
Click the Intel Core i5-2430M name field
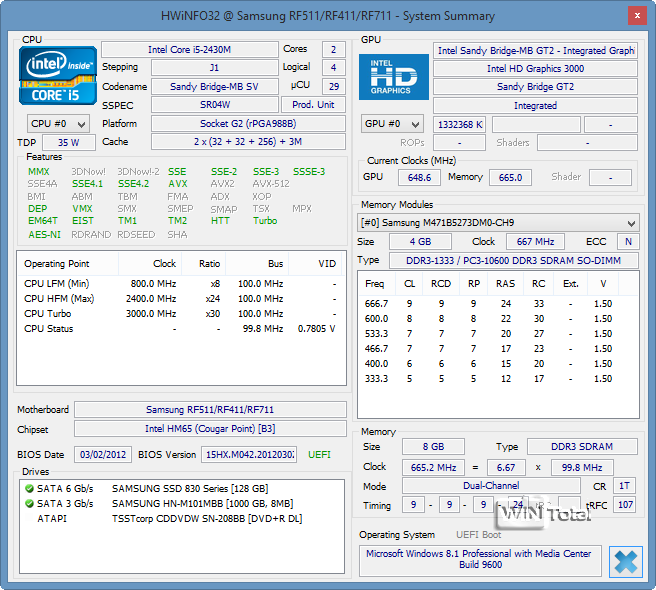point(190,49)
